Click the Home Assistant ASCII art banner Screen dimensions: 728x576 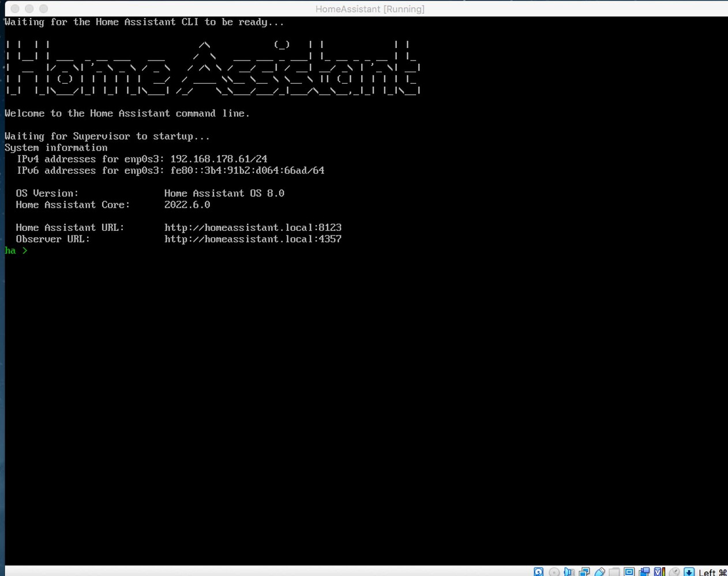[212, 66]
